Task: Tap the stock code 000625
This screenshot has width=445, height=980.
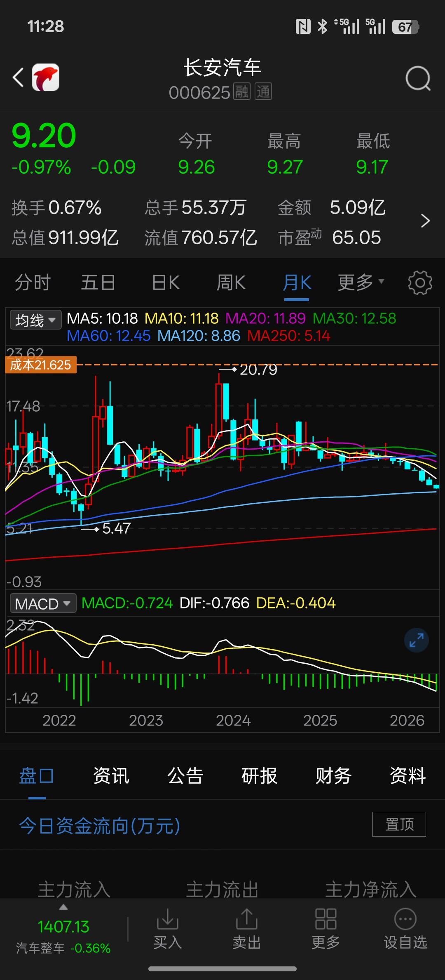Action: [x=199, y=92]
